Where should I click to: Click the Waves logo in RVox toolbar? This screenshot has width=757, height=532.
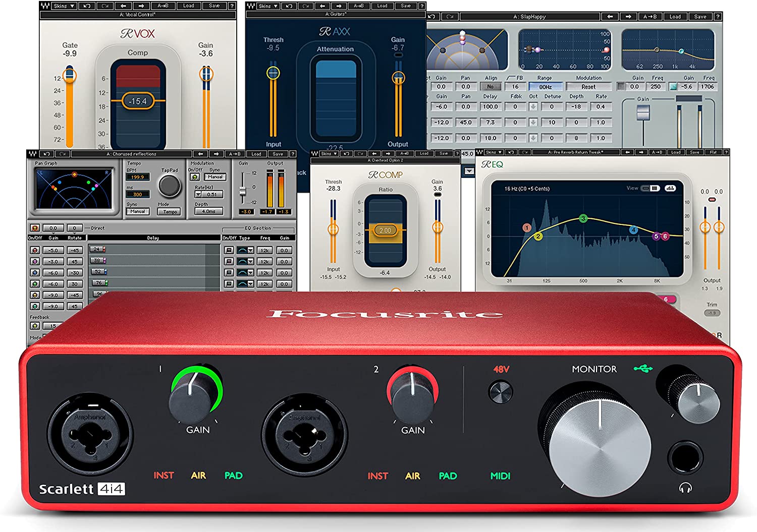click(45, 6)
